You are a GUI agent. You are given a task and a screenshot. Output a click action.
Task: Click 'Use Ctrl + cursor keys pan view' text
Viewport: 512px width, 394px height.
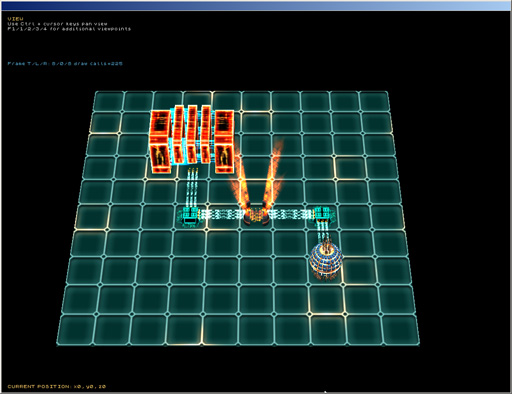pos(57,24)
